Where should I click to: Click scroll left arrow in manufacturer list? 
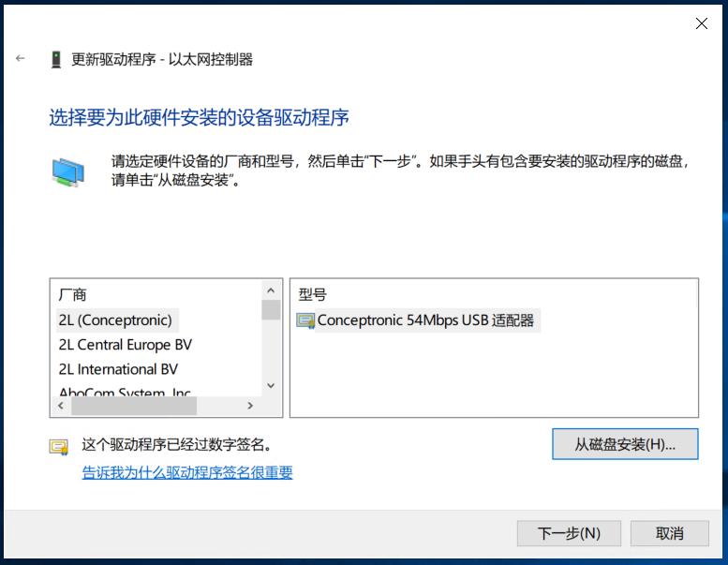pos(61,406)
